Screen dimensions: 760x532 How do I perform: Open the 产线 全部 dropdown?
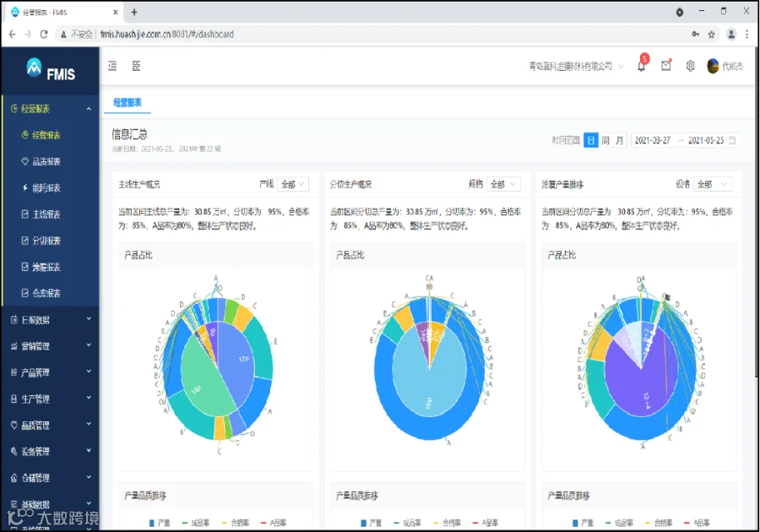point(293,184)
